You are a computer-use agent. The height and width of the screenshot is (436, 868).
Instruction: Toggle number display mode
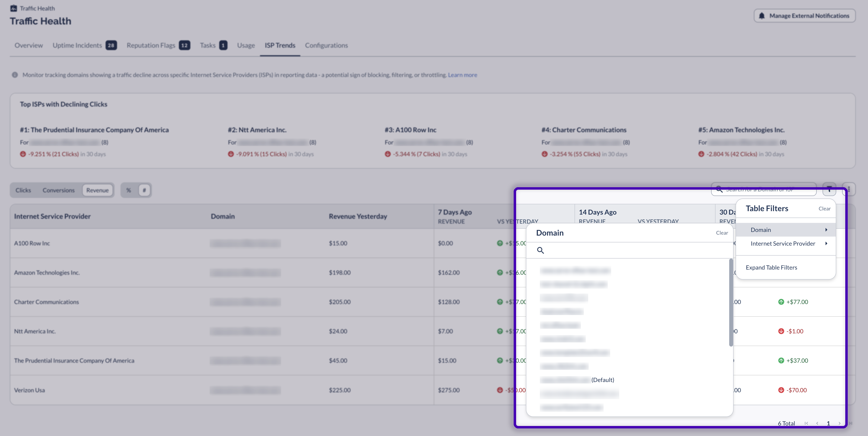(x=144, y=190)
